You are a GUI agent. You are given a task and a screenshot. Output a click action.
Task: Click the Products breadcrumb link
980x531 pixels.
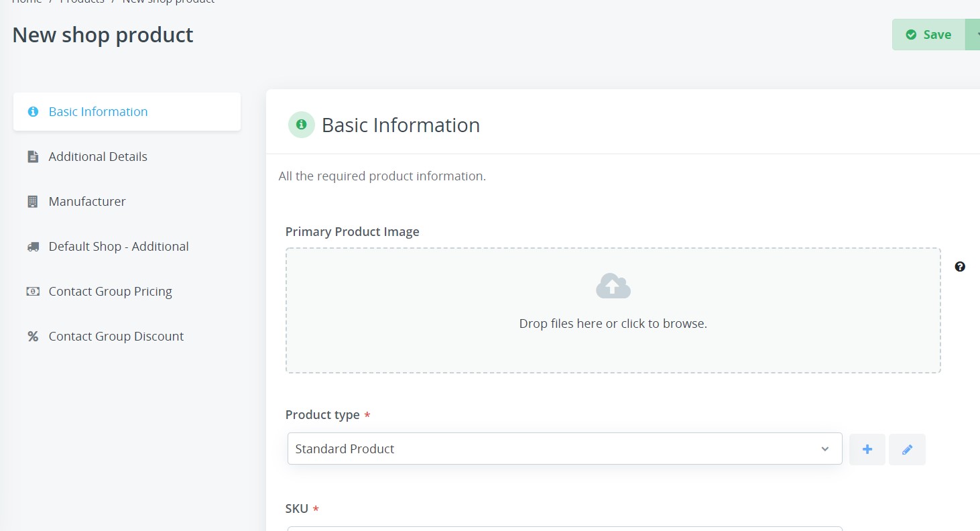[82, 2]
